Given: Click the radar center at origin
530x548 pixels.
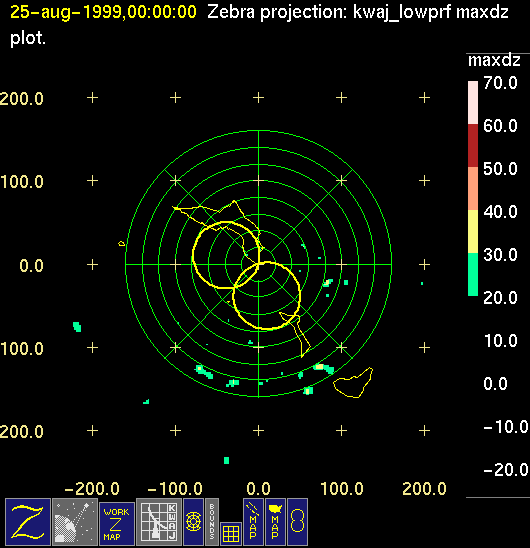Looking at the screenshot, I should click(x=258, y=264).
